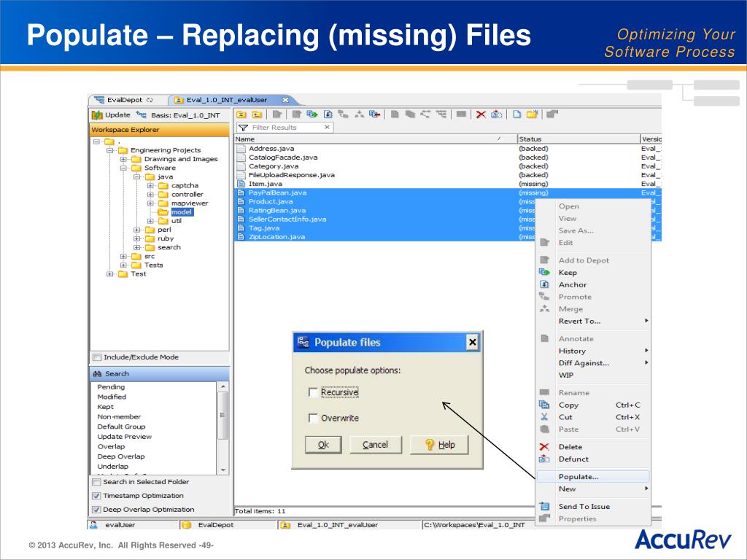Click the Filter Results input field
Viewport: 747px width, 560px height.
[x=285, y=128]
